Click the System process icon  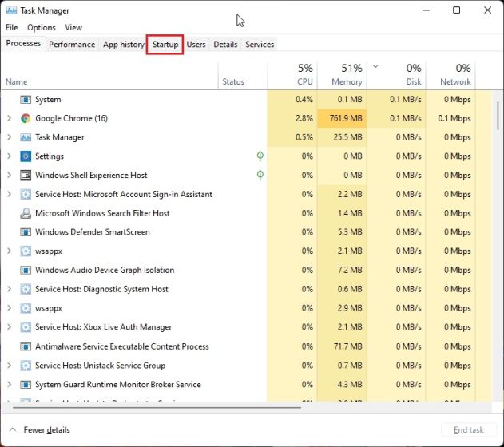[26, 100]
